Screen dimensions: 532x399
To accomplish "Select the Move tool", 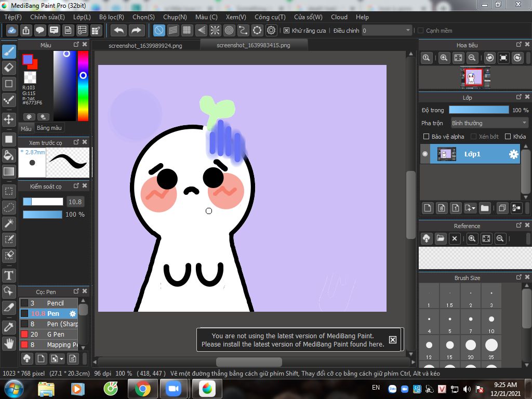I will [9, 119].
